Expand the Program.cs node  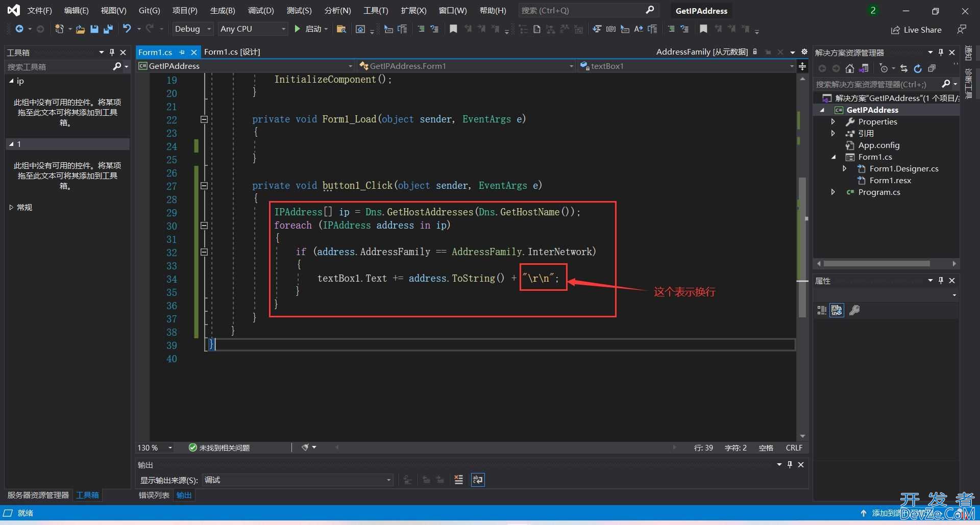coord(833,192)
